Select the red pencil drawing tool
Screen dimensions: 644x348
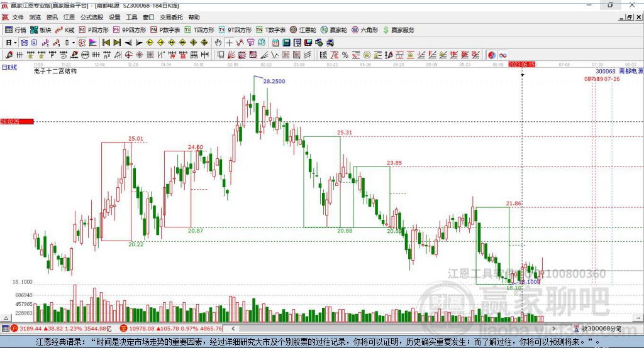9,55
